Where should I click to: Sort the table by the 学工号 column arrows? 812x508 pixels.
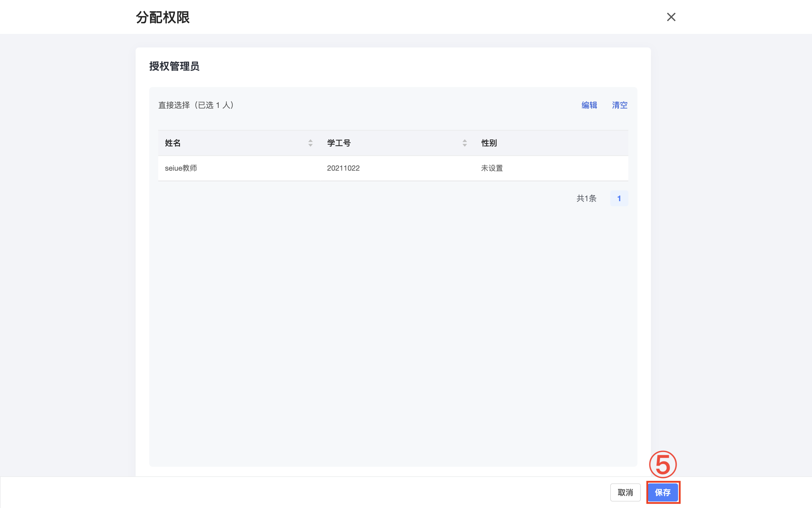[x=464, y=143]
